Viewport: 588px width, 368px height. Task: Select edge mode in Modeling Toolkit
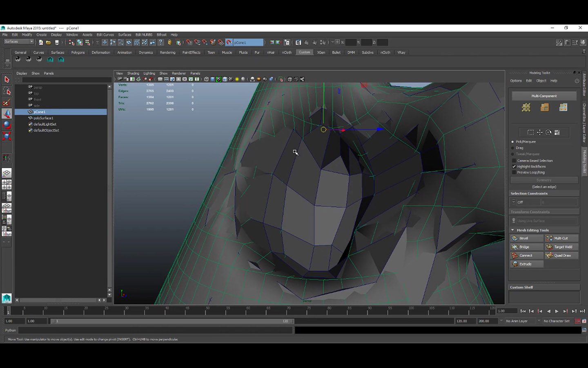(x=545, y=107)
